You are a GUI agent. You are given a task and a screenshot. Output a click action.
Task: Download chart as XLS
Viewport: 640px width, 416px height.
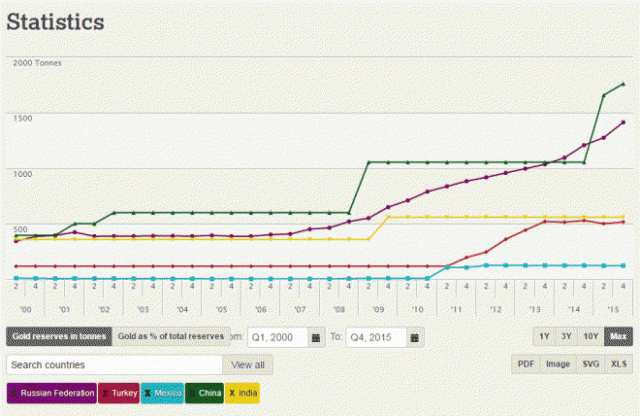(619, 364)
